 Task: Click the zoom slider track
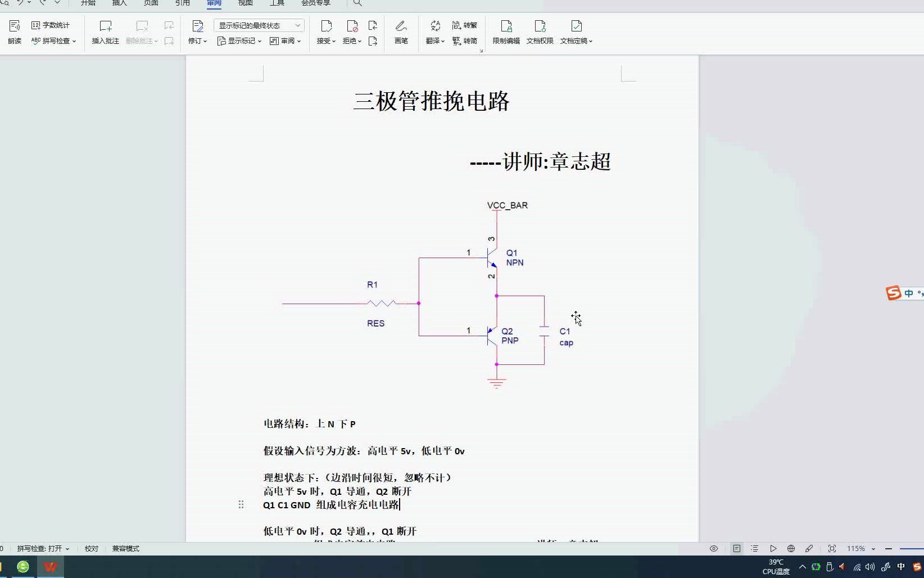coord(912,549)
